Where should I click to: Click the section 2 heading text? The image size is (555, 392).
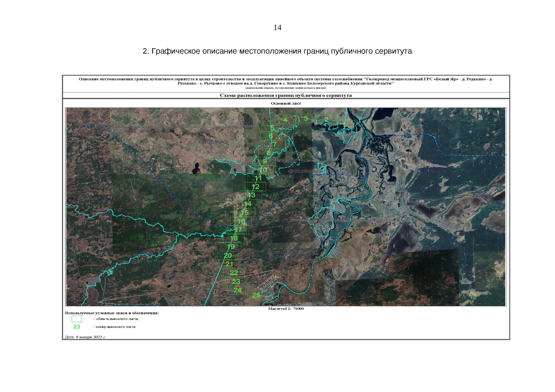[277, 51]
